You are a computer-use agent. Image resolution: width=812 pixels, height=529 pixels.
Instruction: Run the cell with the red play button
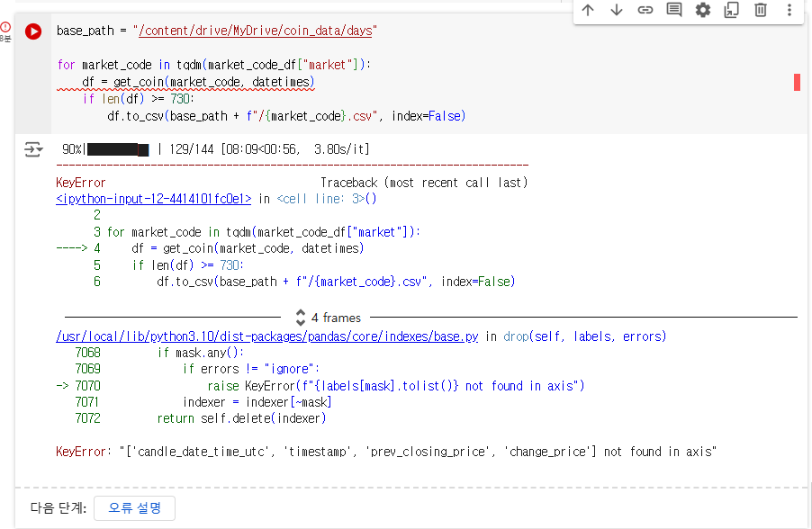coord(33,31)
